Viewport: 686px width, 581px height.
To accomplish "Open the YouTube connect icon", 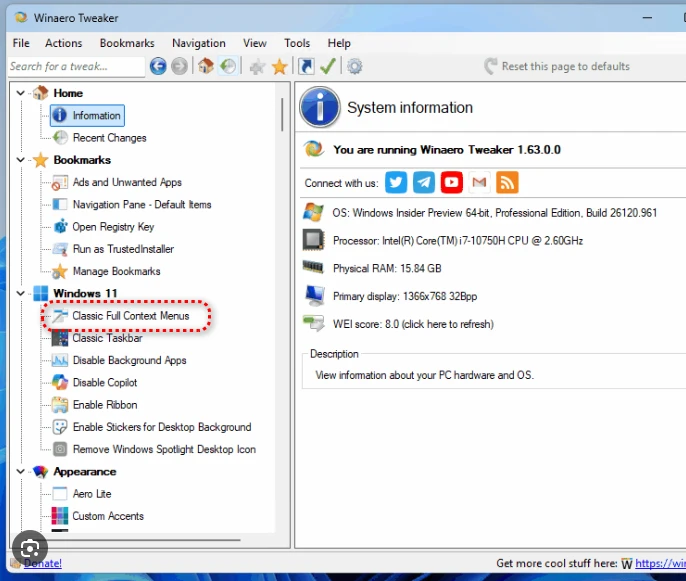I will click(452, 182).
